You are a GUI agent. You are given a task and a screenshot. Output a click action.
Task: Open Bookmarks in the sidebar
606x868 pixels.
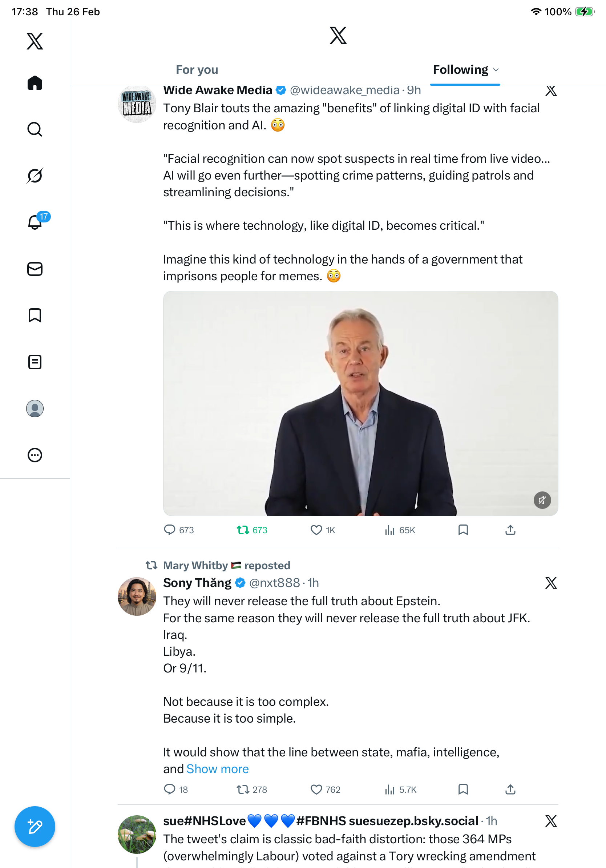coord(35,315)
